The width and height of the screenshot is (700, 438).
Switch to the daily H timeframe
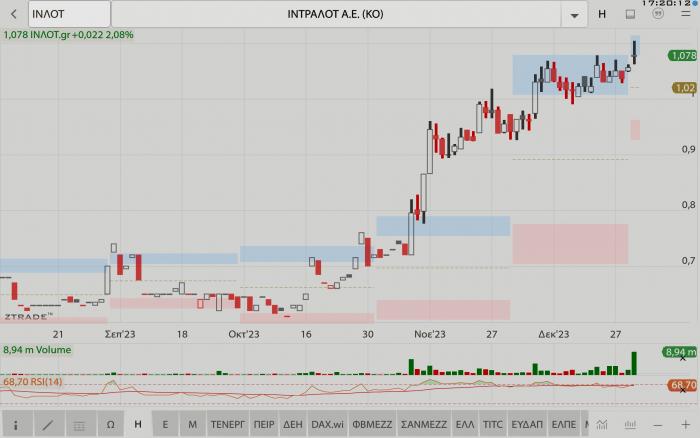click(138, 424)
